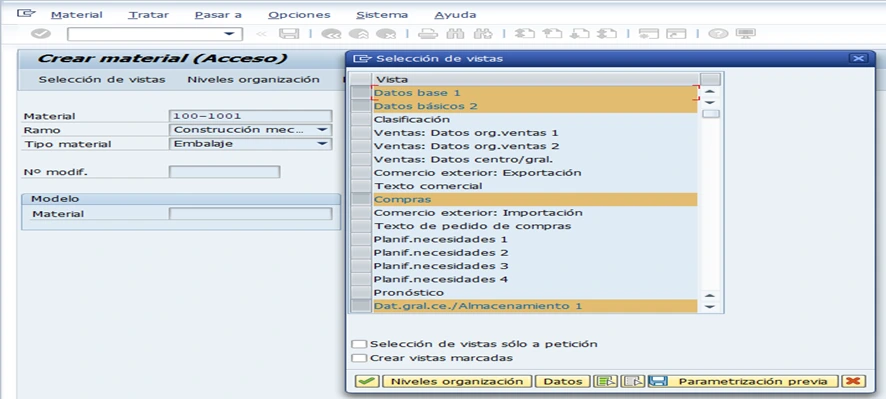Click the Select All views icon

point(606,381)
